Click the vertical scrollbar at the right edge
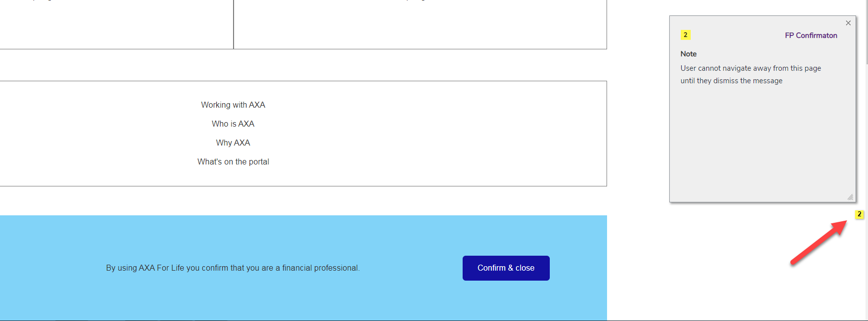Viewport: 868px width, 321px height. tap(866, 150)
